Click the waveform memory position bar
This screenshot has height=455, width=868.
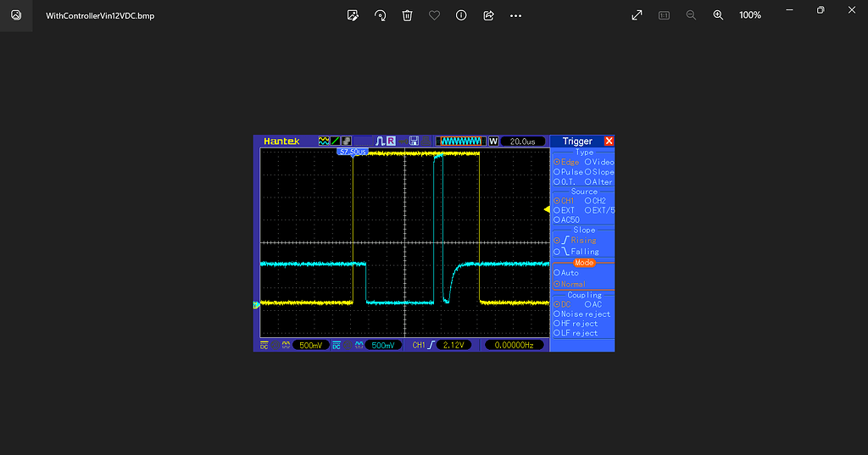point(461,141)
